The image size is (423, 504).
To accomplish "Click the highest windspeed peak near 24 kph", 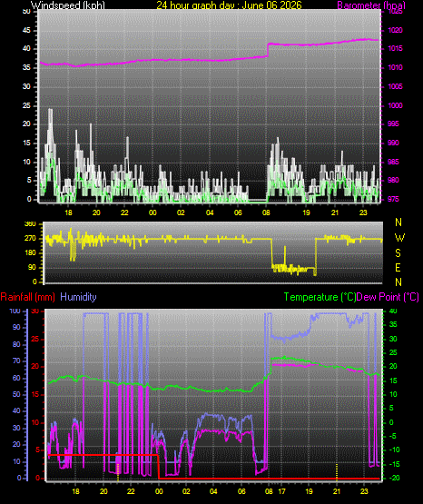I will click(x=50, y=110).
